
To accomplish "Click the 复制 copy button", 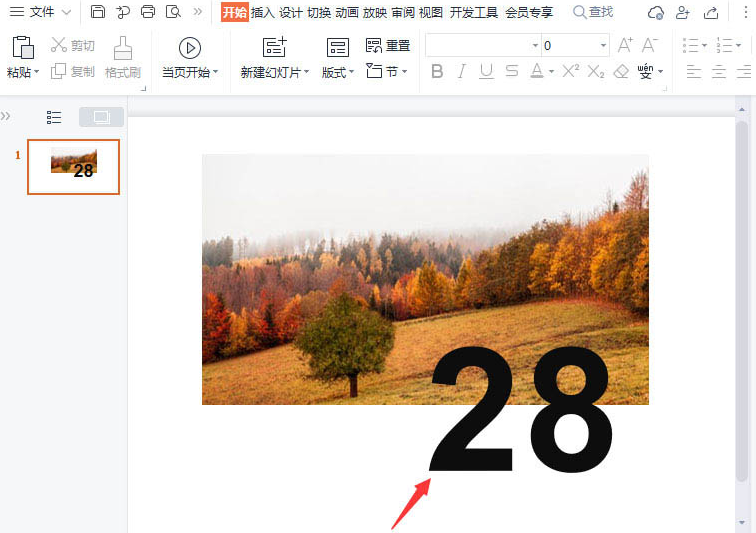I will coord(73,71).
